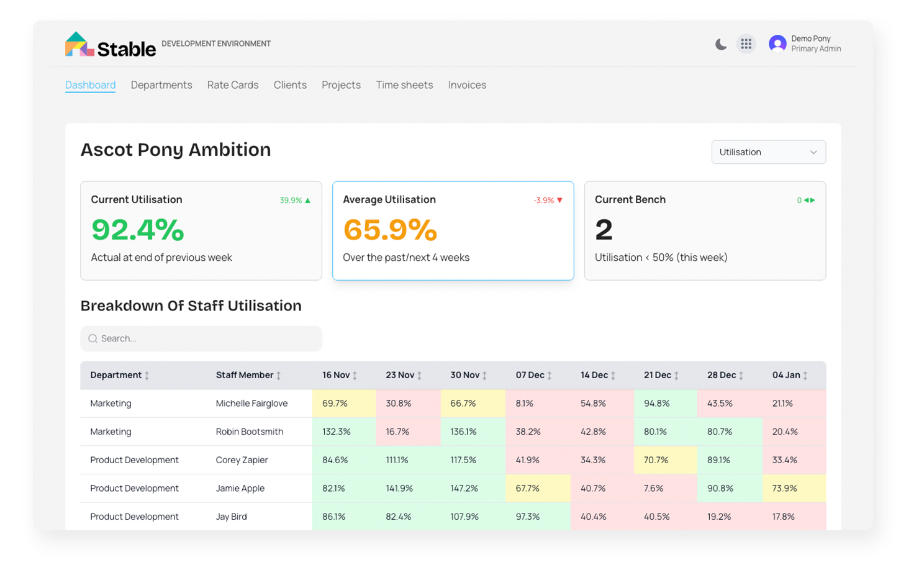919x588 pixels.
Task: Click into the staff Search field
Action: (x=201, y=338)
